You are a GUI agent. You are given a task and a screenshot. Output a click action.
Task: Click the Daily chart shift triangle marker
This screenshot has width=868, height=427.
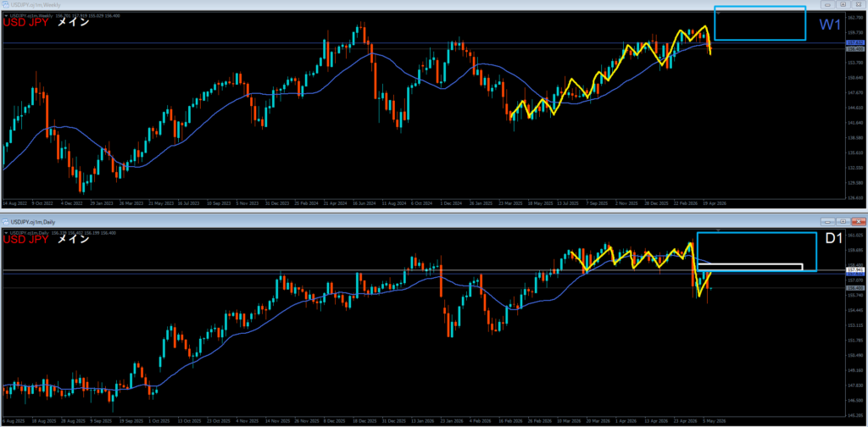point(719,230)
